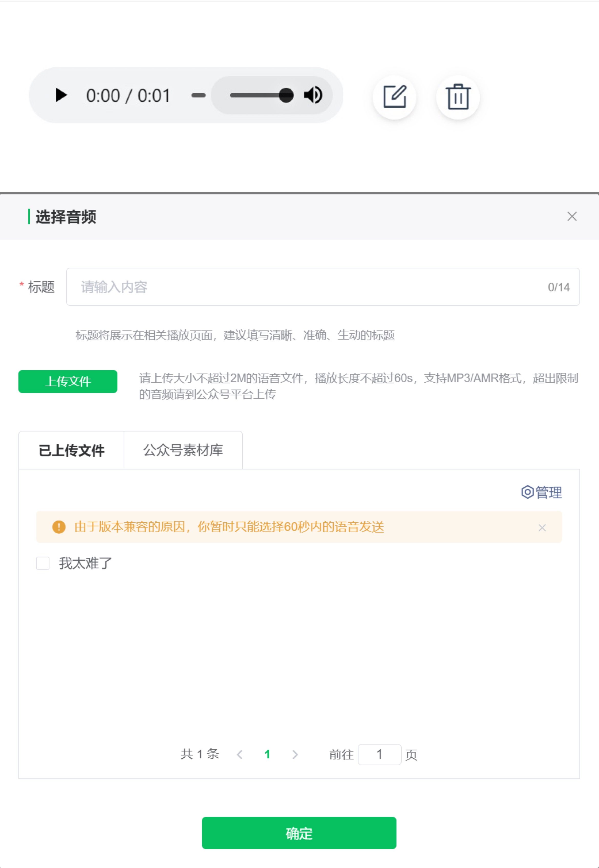Play the audio clip

[61, 95]
